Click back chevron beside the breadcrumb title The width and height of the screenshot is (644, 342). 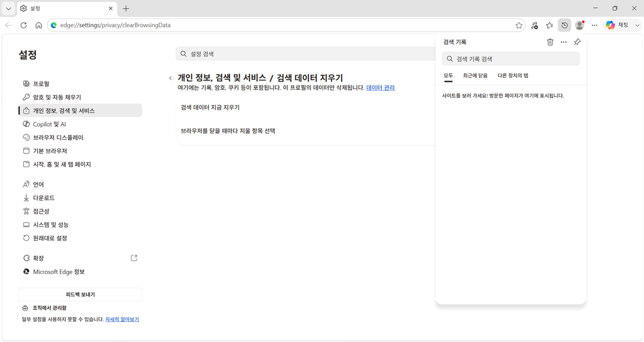click(170, 78)
